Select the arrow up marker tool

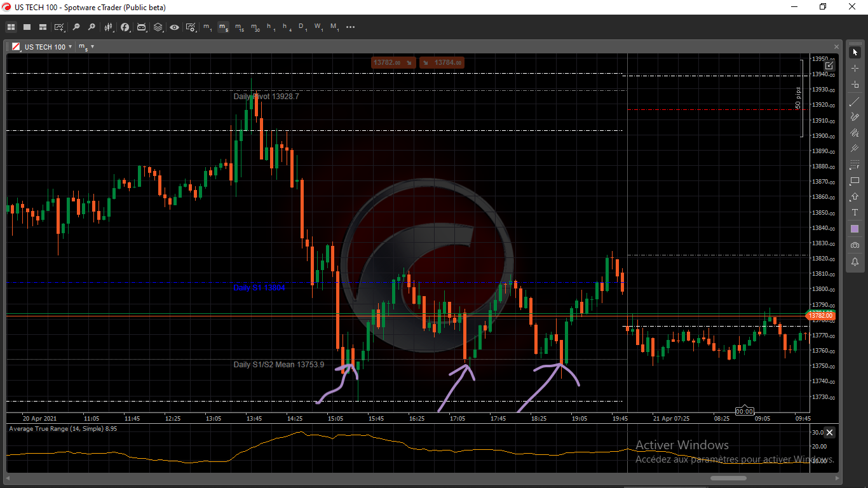pos(855,197)
